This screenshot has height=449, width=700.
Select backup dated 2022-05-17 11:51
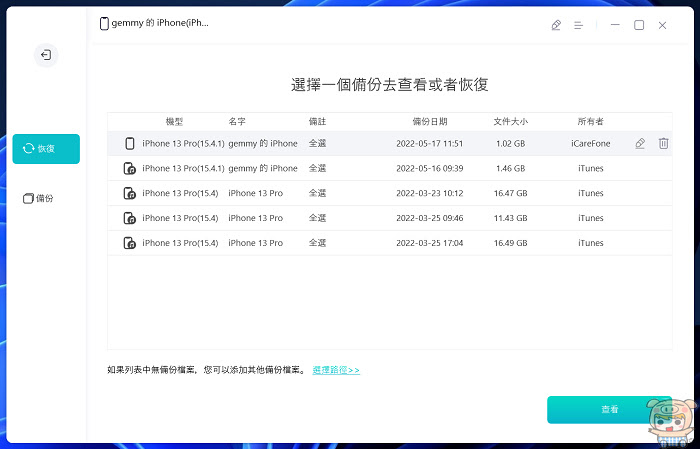click(390, 143)
